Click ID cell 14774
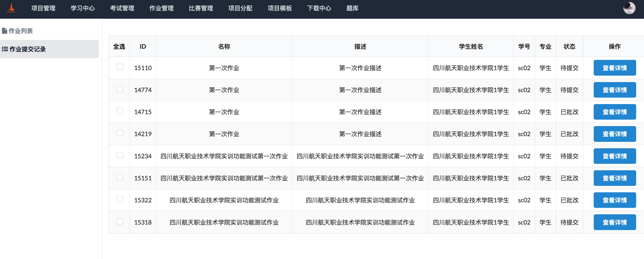644x259 pixels. (143, 90)
